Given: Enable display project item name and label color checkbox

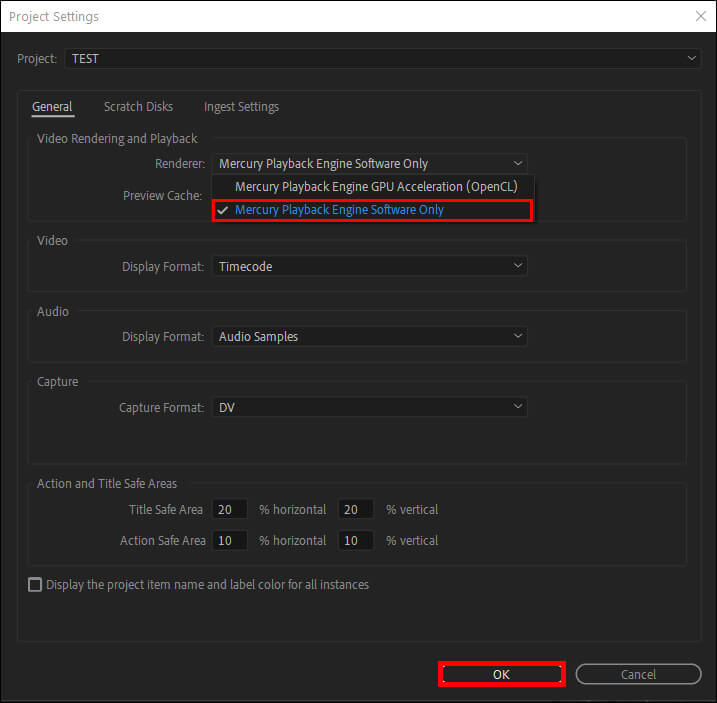Looking at the screenshot, I should 35,585.
